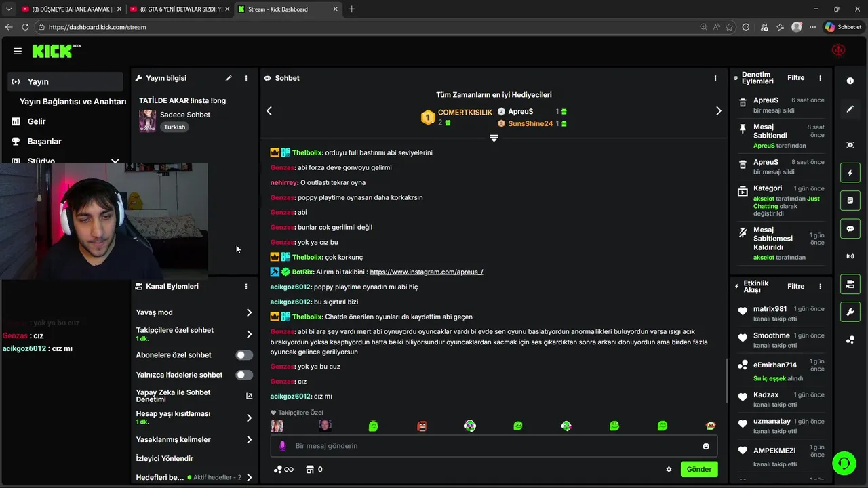Toggle Abonelere özel sohbet switch
The image size is (868, 488).
pyautogui.click(x=244, y=355)
